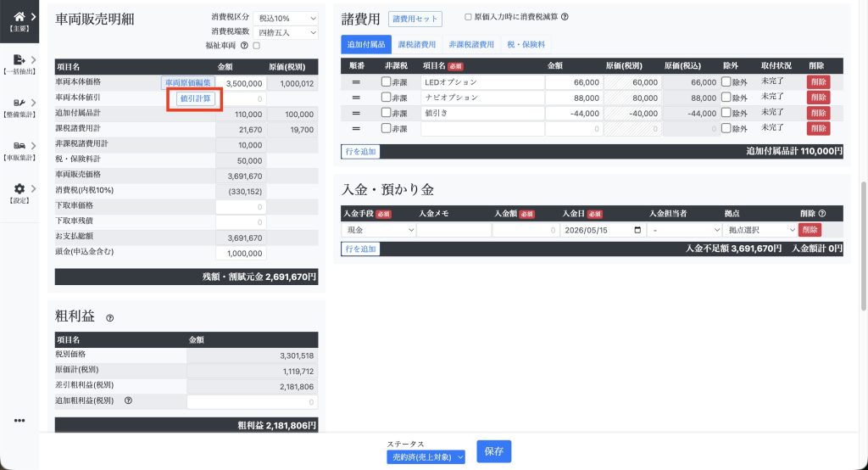Switch to the 課税諸費用 tab
This screenshot has width=868, height=470.
click(417, 44)
